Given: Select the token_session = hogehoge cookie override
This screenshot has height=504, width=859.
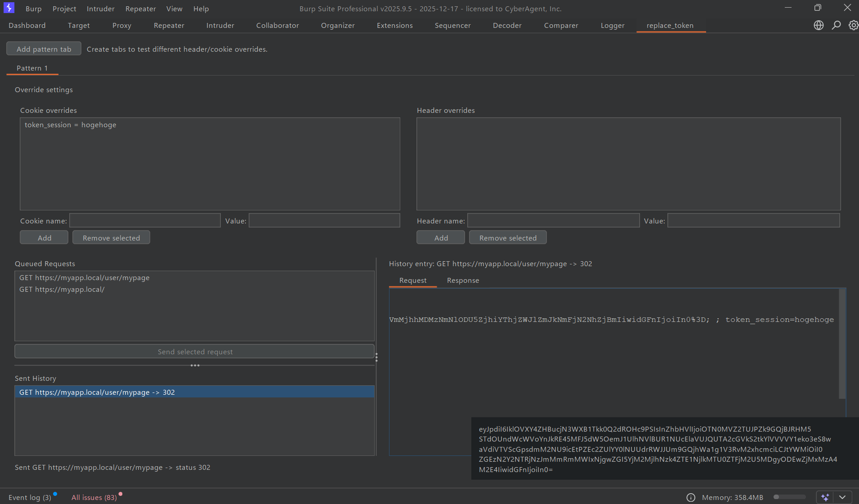Looking at the screenshot, I should (210, 125).
